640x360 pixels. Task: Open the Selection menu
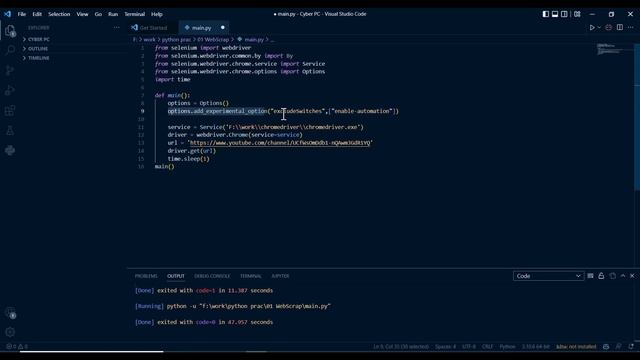[59, 14]
